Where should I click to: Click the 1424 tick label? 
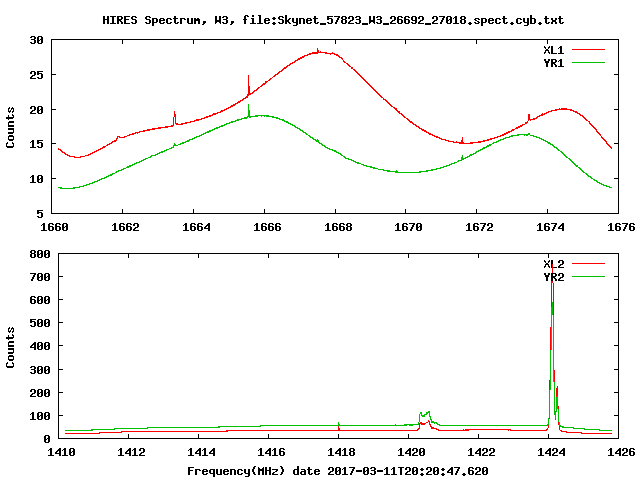551,452
